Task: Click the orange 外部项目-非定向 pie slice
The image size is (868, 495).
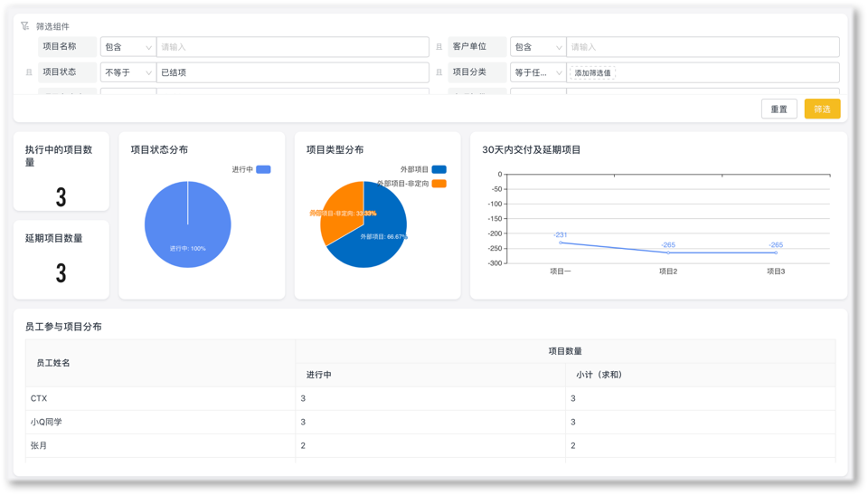Action: point(339,213)
